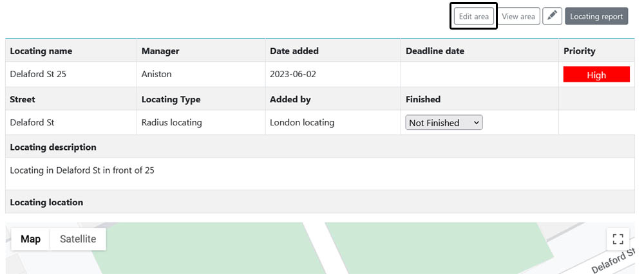
Task: Open the View area button
Action: coord(518,17)
